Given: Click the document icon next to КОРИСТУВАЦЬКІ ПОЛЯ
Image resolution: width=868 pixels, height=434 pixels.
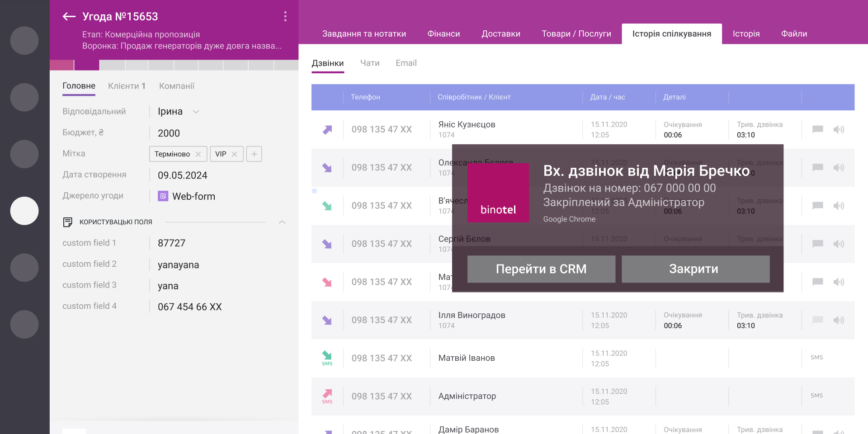Looking at the screenshot, I should pos(67,222).
